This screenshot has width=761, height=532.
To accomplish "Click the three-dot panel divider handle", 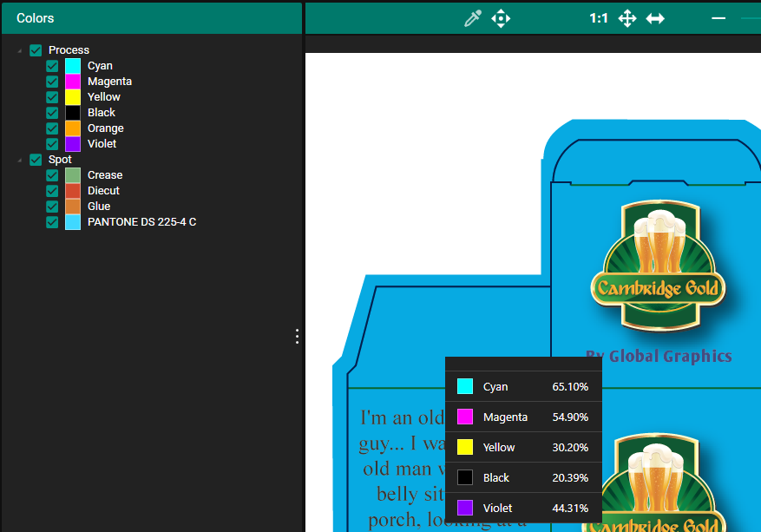I will tap(297, 336).
